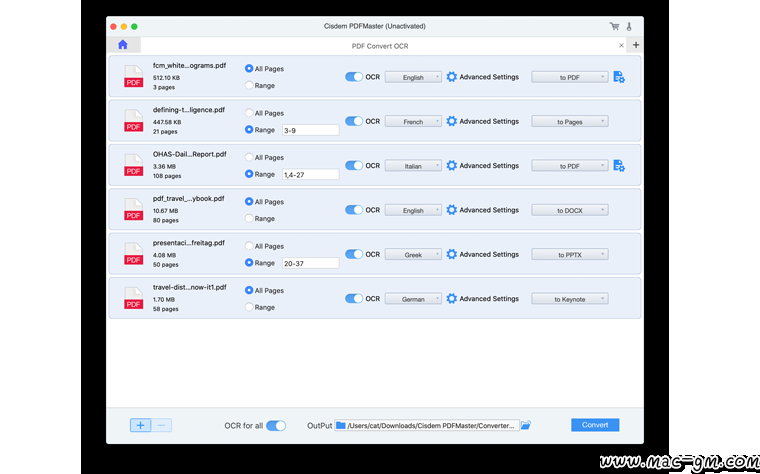Remove selected file with the minus button
Viewport: 760px width, 474px height.
(161, 425)
